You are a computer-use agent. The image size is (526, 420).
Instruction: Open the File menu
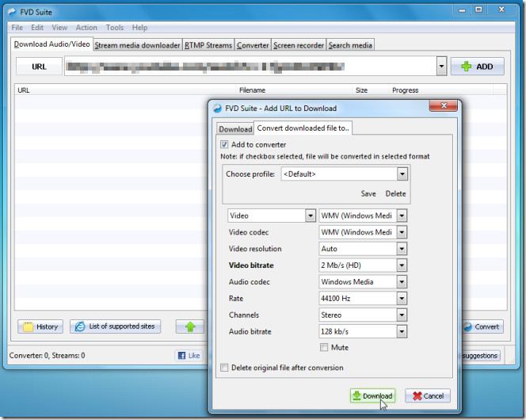click(x=17, y=28)
